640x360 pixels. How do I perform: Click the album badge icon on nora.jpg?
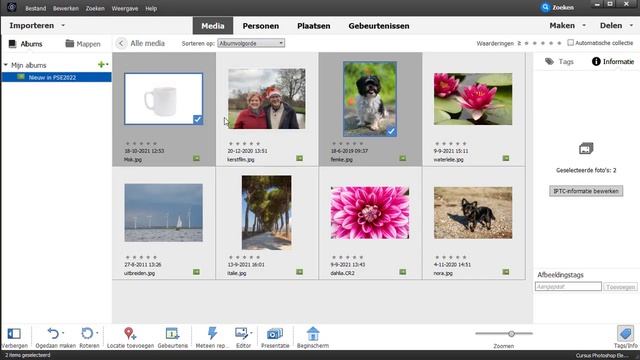tap(506, 272)
